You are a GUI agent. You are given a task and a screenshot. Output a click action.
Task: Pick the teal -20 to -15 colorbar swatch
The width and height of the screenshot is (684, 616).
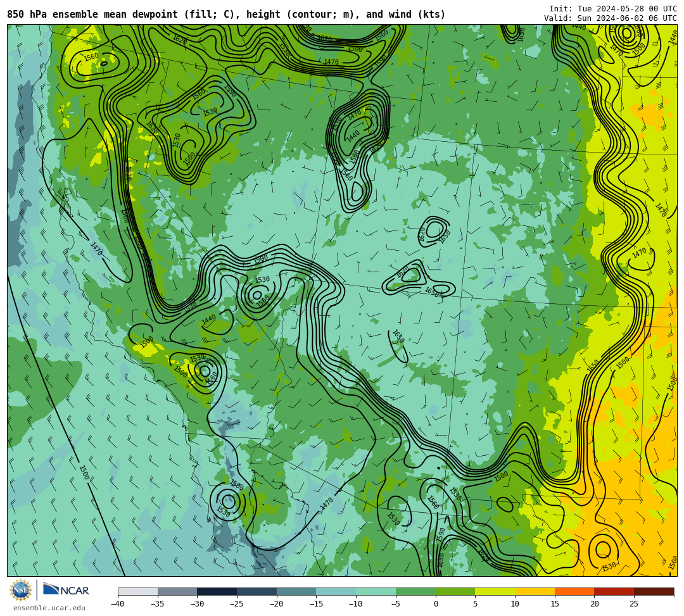pyautogui.click(x=296, y=591)
